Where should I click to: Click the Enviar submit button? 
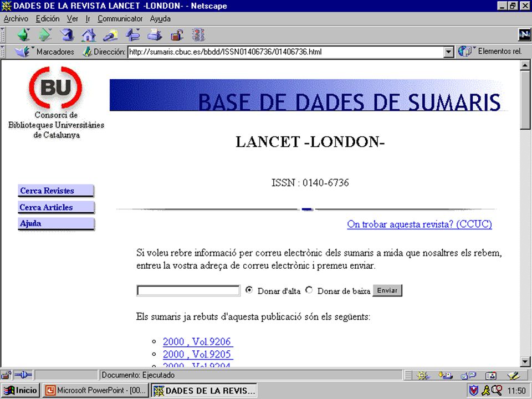387,290
